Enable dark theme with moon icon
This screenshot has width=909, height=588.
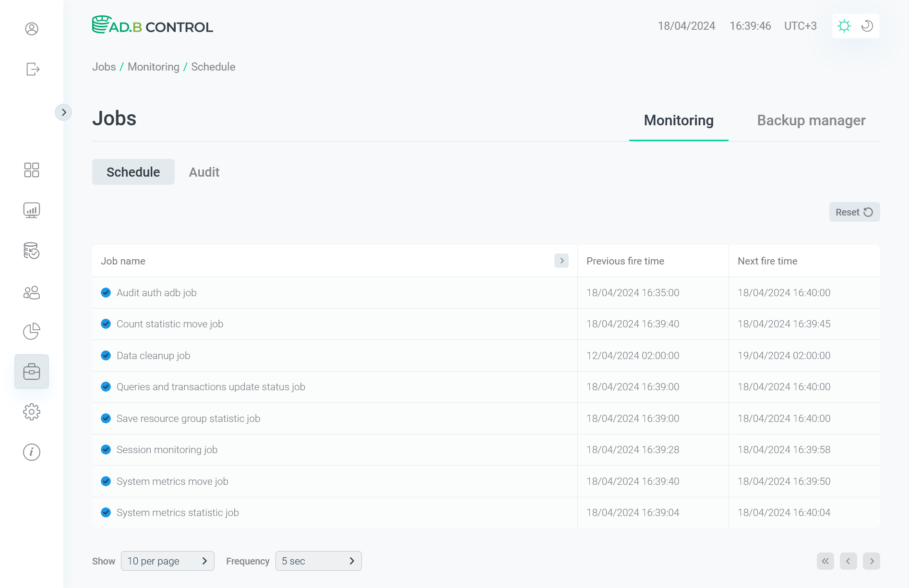[x=867, y=26]
